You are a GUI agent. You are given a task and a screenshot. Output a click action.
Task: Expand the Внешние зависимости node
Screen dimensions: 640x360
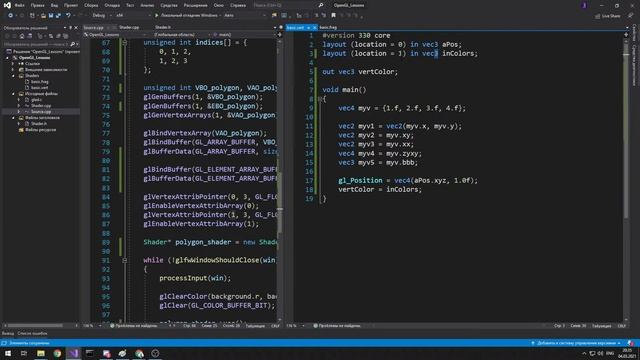[13, 70]
